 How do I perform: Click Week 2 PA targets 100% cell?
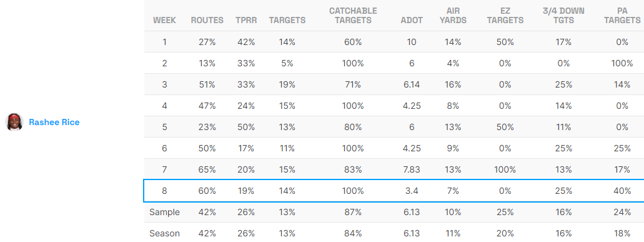(x=622, y=63)
